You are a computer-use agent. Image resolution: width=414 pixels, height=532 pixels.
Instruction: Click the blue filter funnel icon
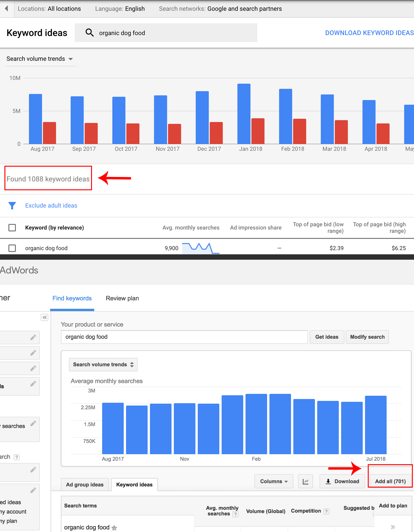(x=12, y=206)
